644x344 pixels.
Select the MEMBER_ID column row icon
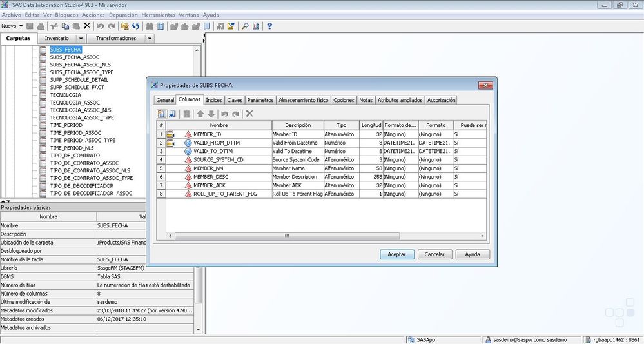click(188, 134)
